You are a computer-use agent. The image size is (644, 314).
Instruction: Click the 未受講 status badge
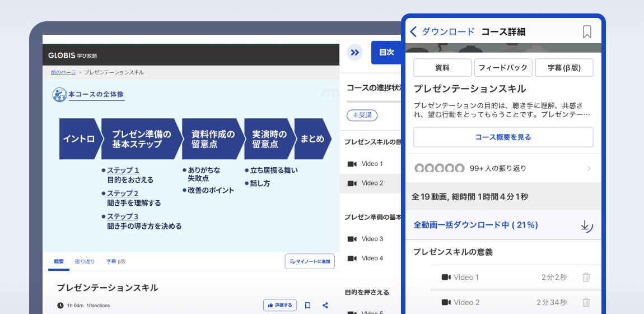point(362,116)
